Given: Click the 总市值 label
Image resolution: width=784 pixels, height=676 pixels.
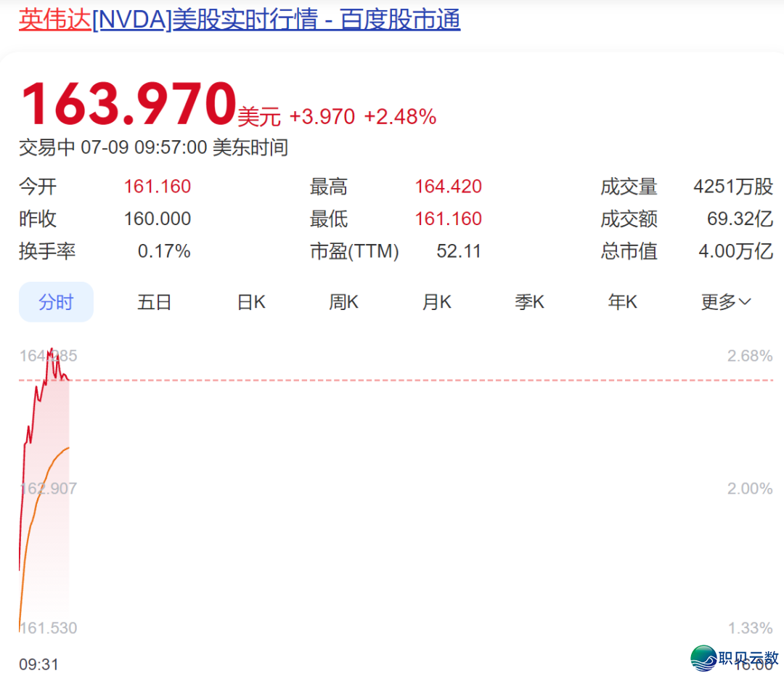Looking at the screenshot, I should [x=629, y=251].
